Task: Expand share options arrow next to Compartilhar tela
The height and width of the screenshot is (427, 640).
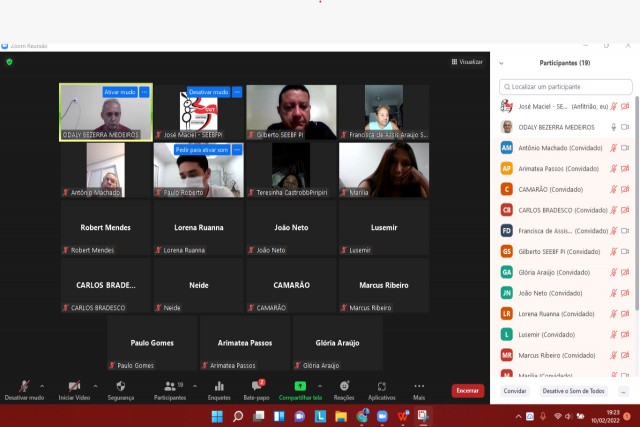Action: [x=320, y=386]
